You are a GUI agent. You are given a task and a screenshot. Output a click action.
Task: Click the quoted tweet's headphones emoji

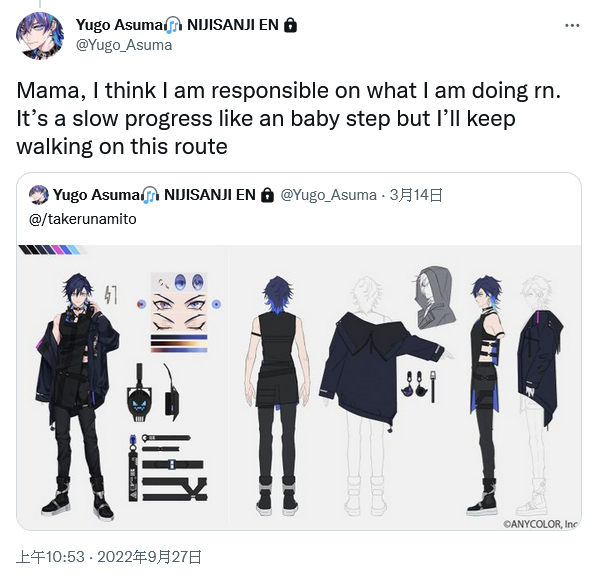click(x=150, y=195)
